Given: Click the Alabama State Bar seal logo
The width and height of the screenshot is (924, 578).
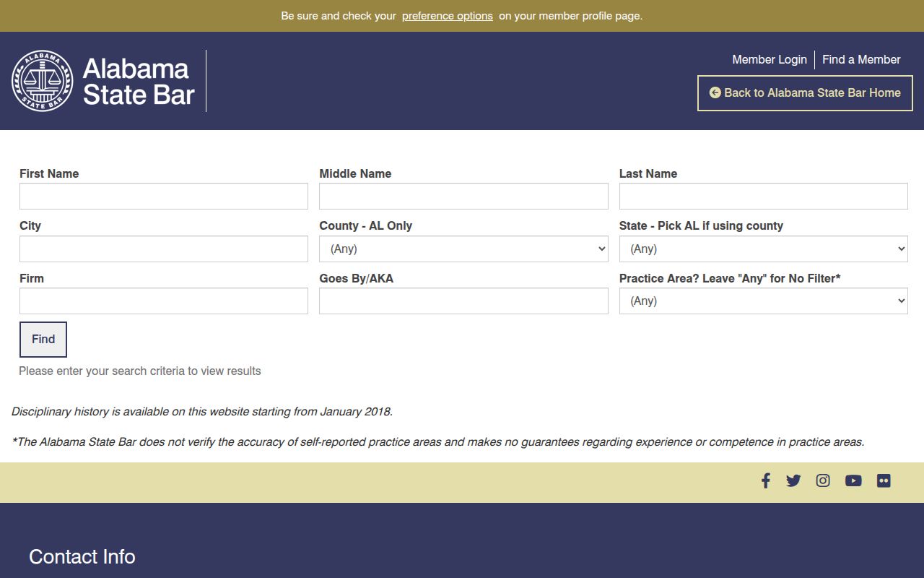Looking at the screenshot, I should coord(43,81).
